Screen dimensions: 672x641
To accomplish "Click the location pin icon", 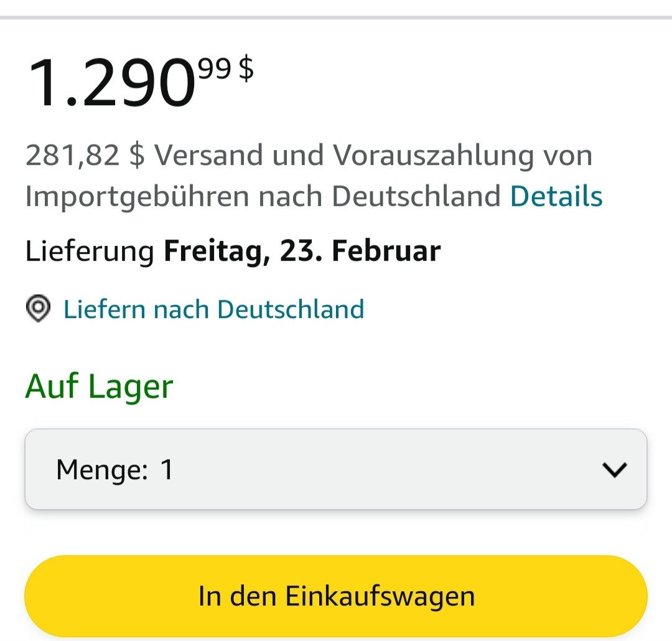I will (38, 309).
